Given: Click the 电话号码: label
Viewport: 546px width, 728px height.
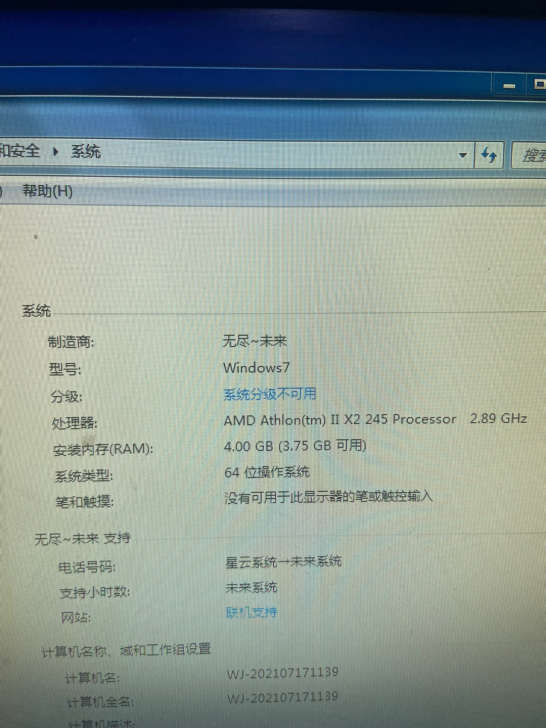Looking at the screenshot, I should tap(87, 567).
